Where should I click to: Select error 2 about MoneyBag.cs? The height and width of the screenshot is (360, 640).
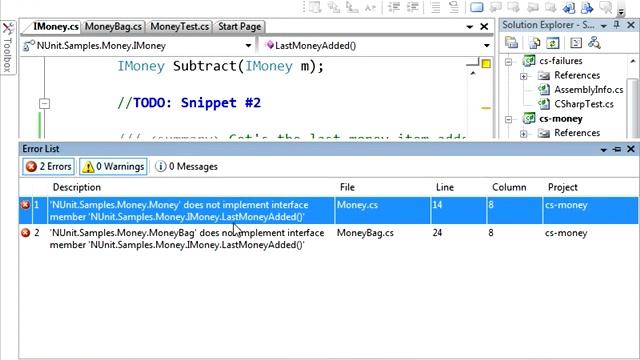pyautogui.click(x=329, y=238)
